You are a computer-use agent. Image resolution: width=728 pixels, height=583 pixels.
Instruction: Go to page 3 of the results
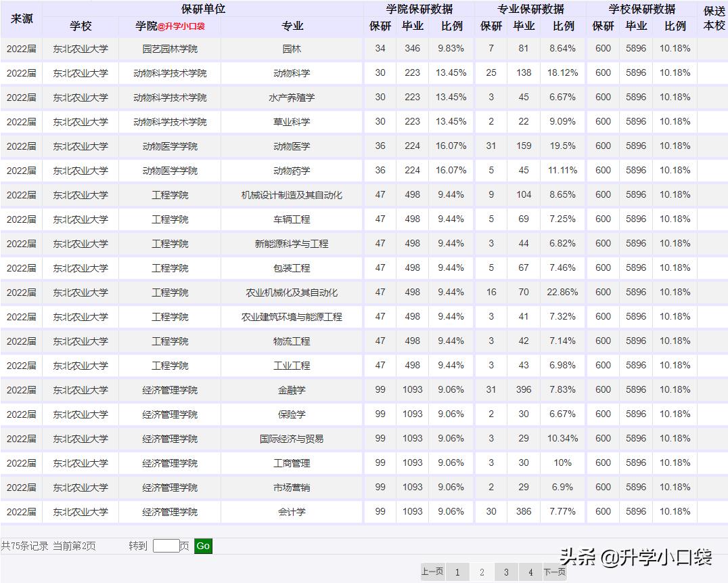coord(506,571)
